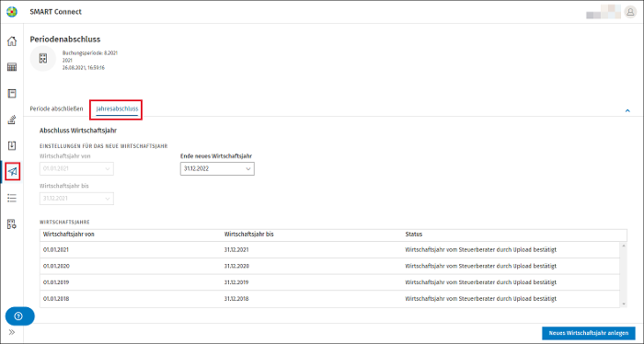Click the Status column header
The width and height of the screenshot is (644, 344).
tap(414, 234)
